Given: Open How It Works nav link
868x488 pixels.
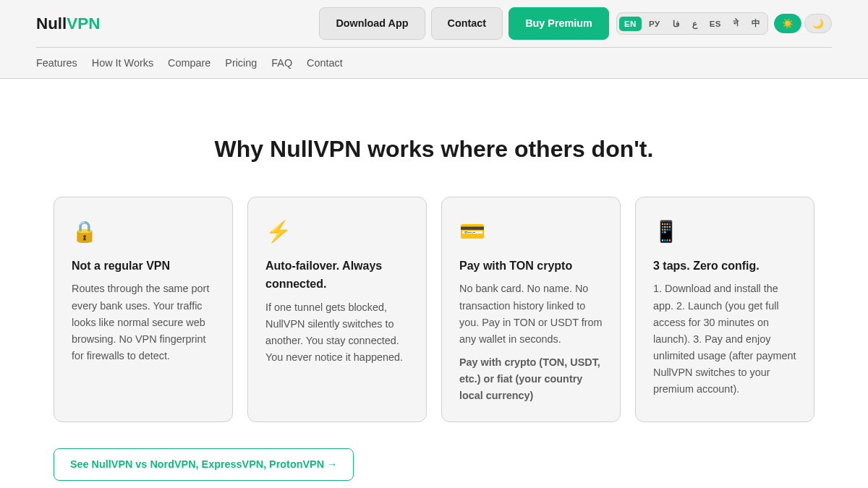Looking at the screenshot, I should coord(122,63).
